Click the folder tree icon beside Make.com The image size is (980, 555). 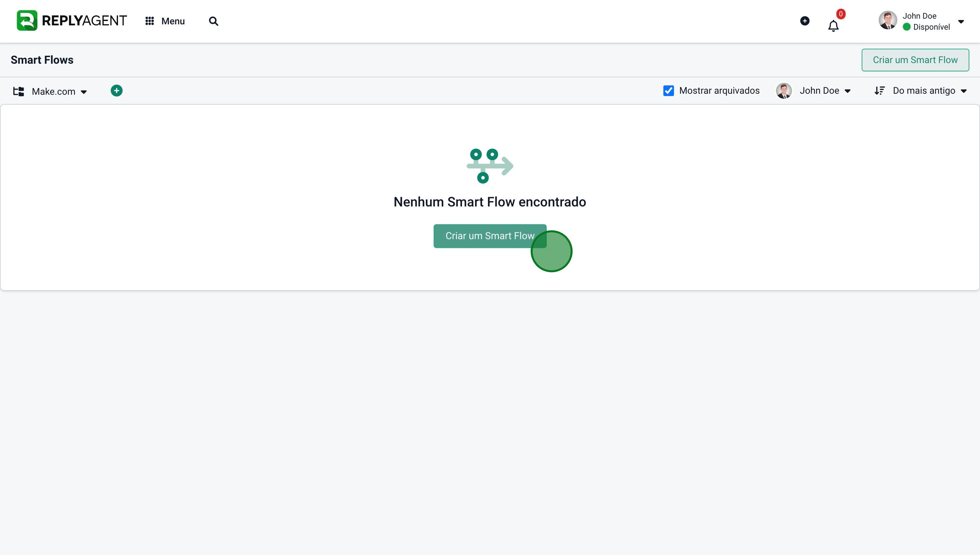[x=19, y=91]
